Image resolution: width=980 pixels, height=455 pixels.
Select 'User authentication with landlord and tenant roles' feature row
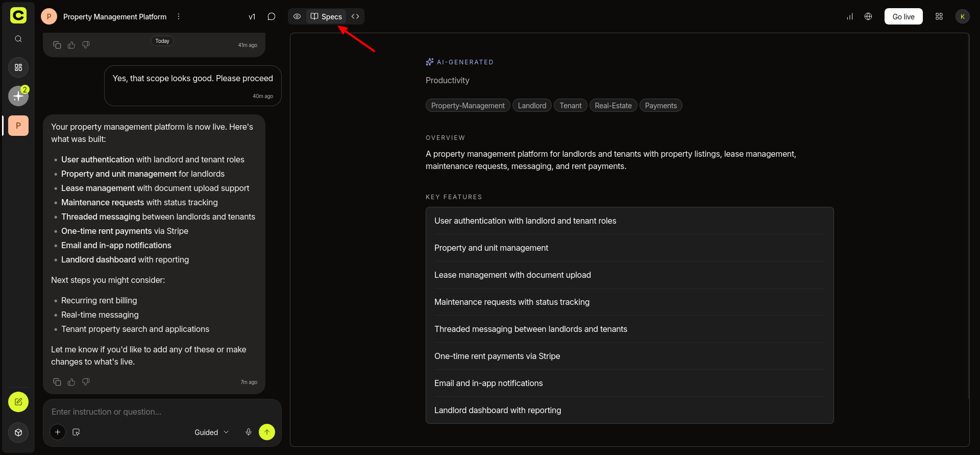point(629,221)
